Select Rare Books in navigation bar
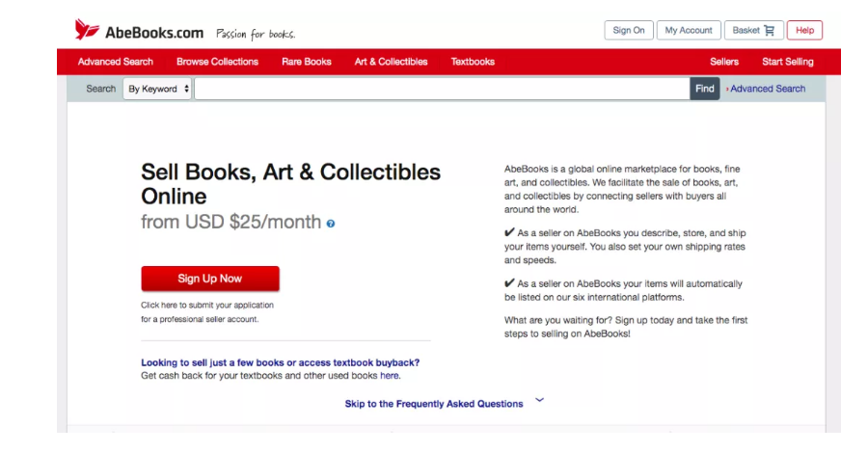 [x=306, y=62]
